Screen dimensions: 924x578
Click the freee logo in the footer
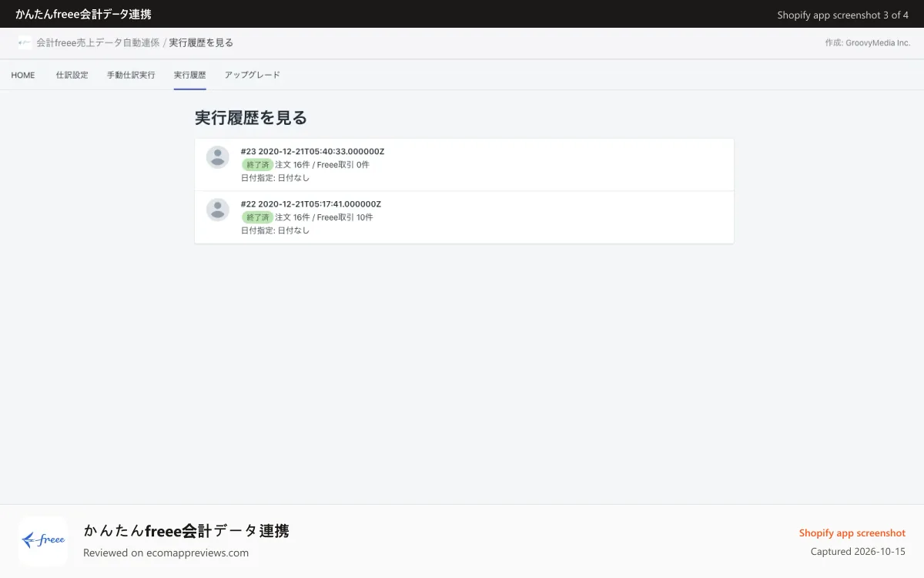(x=43, y=541)
